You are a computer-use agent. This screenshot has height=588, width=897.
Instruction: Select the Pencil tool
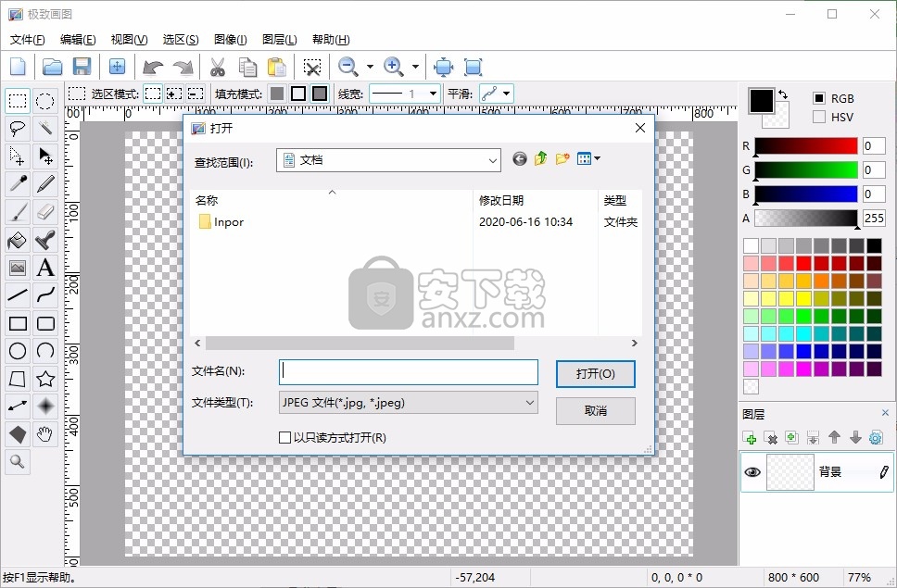pyautogui.click(x=45, y=184)
